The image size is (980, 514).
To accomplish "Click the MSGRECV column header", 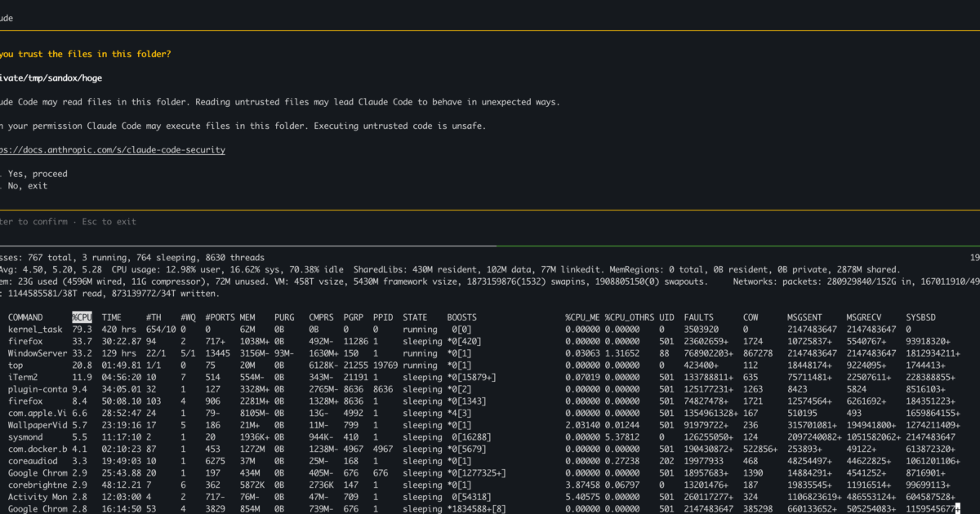I will (x=864, y=317).
